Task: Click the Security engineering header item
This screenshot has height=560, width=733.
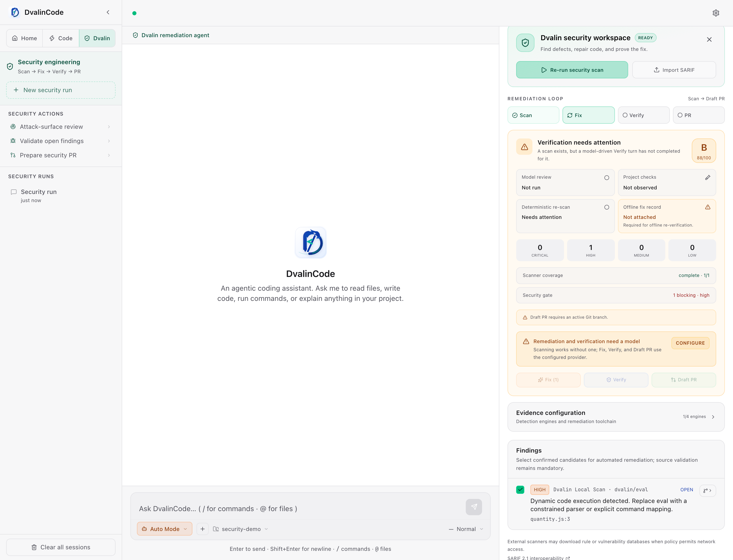Action: click(x=61, y=66)
